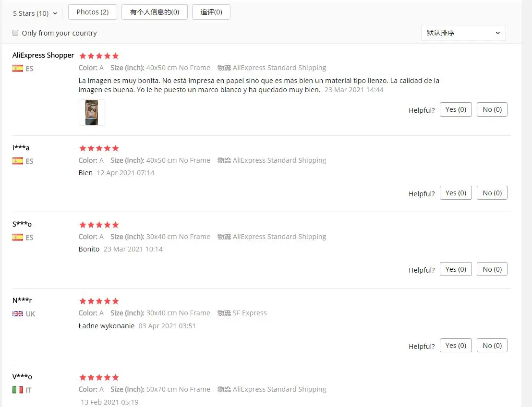Viewport: 532px width, 407px height.
Task: Click the star rating on S***o's review
Action: pos(99,225)
